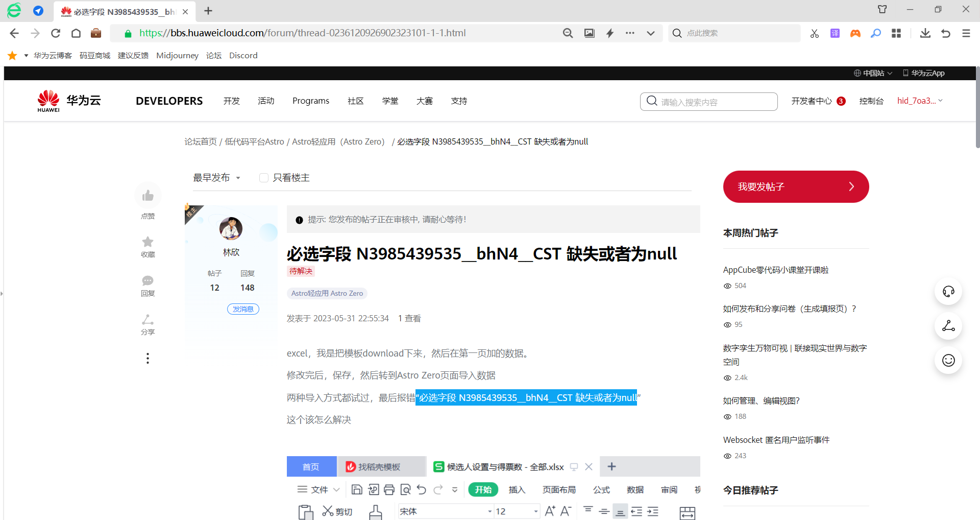Screen dimensions: 980x520
Task: Open the hid_7oa3... account dropdown
Action: (x=920, y=101)
